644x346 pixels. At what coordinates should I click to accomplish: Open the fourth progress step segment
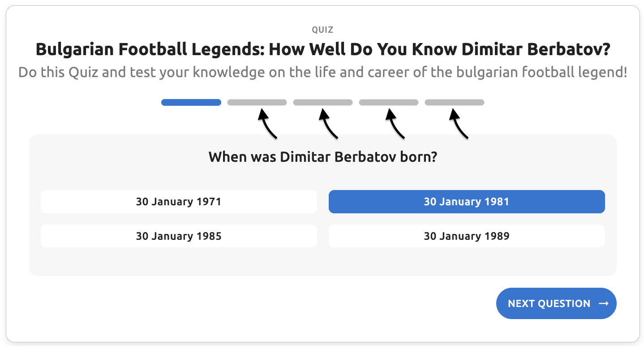(x=389, y=103)
